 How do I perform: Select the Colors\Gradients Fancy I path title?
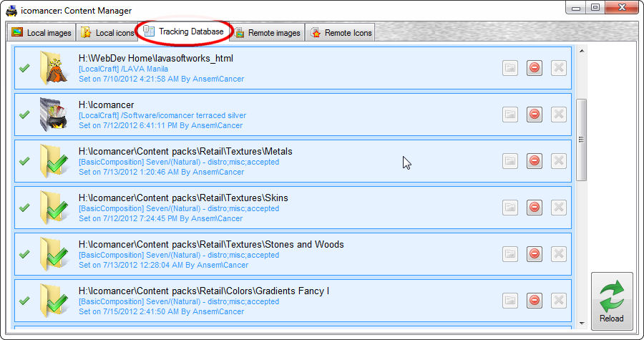tap(204, 291)
